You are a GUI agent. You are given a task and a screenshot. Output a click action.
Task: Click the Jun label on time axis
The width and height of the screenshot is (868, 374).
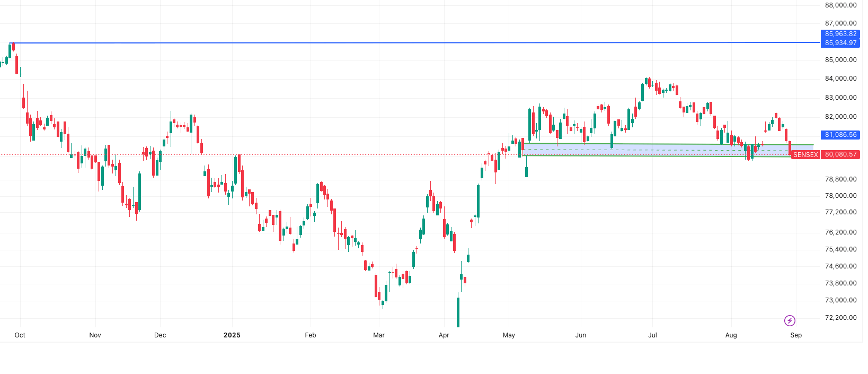pos(581,335)
